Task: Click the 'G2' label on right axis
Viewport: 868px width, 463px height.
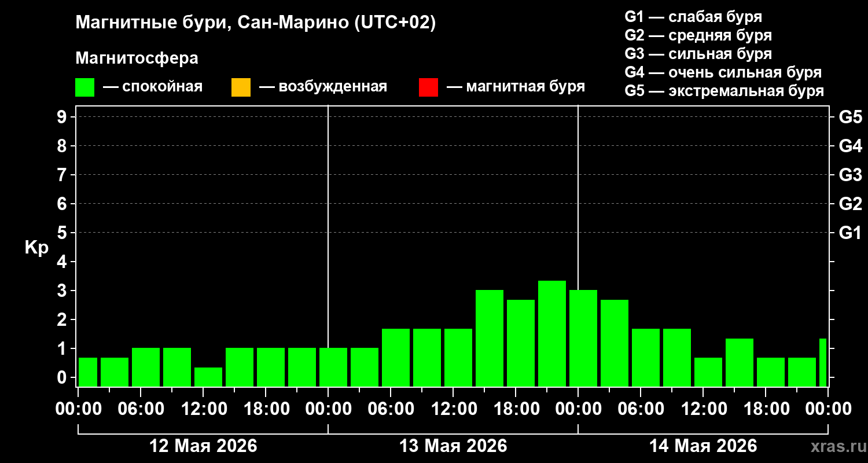Action: pyautogui.click(x=850, y=204)
